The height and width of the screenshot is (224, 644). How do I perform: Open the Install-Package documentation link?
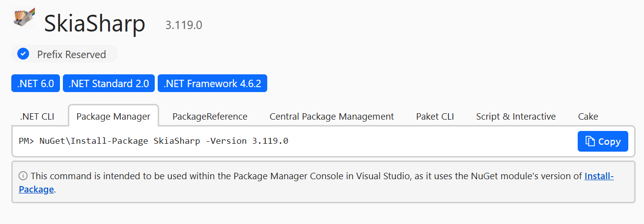click(599, 176)
